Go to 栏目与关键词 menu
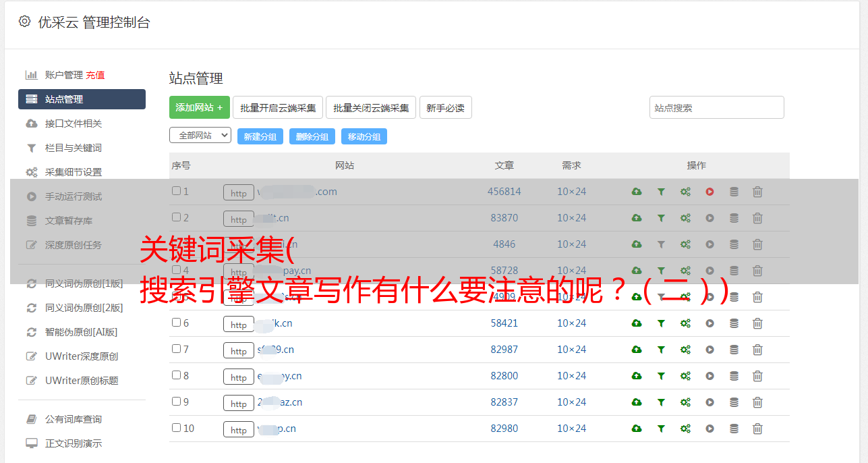Image resolution: width=868 pixels, height=463 pixels. pyautogui.click(x=73, y=148)
